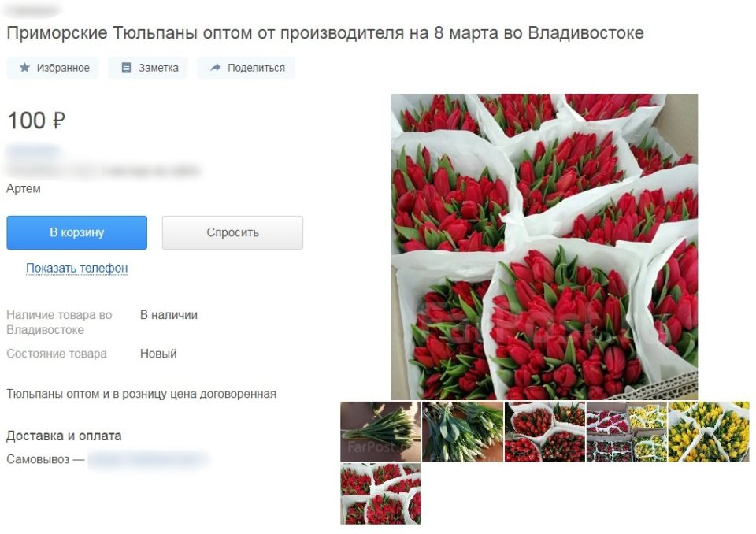Select the last thumbnail in second row

380,494
